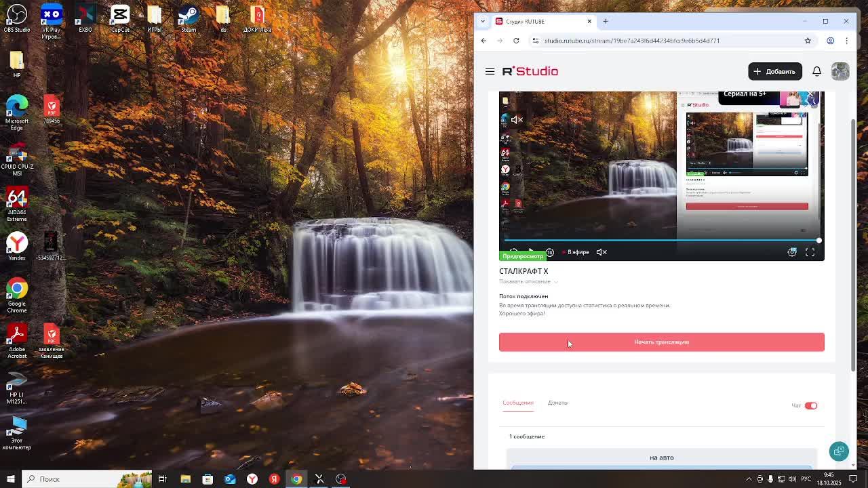Reload the RUTUBE studio page
Image resolution: width=868 pixels, height=488 pixels.
click(516, 41)
